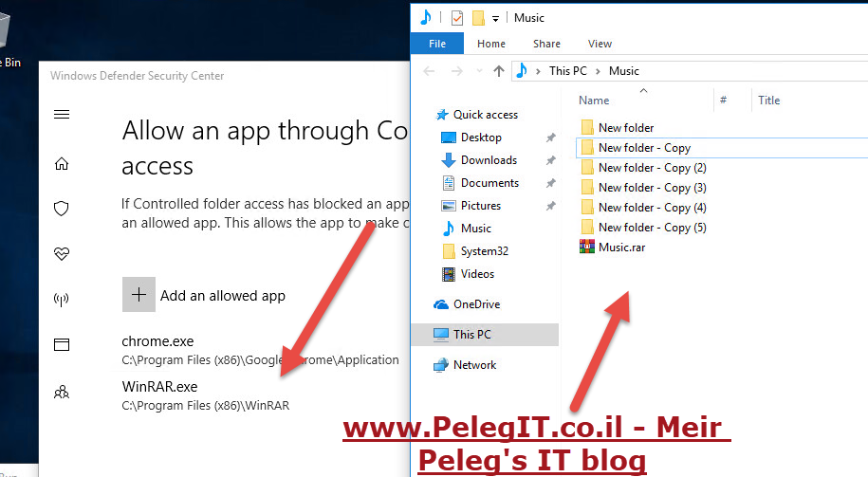Click the OneDrive cloud icon
This screenshot has height=477, width=868.
click(441, 304)
